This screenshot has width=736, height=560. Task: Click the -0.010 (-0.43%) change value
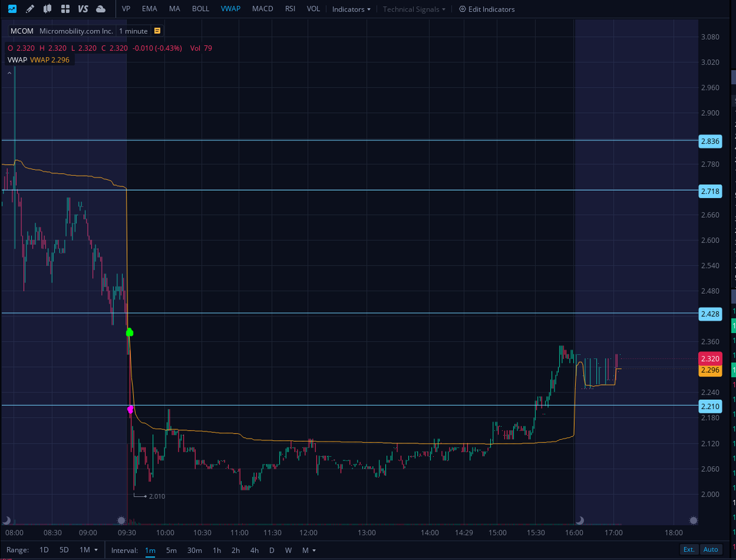pyautogui.click(x=157, y=48)
